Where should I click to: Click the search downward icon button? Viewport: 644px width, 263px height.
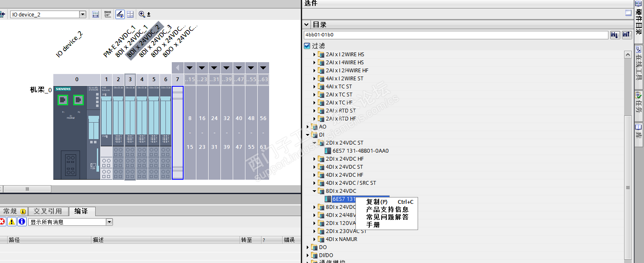coord(615,35)
